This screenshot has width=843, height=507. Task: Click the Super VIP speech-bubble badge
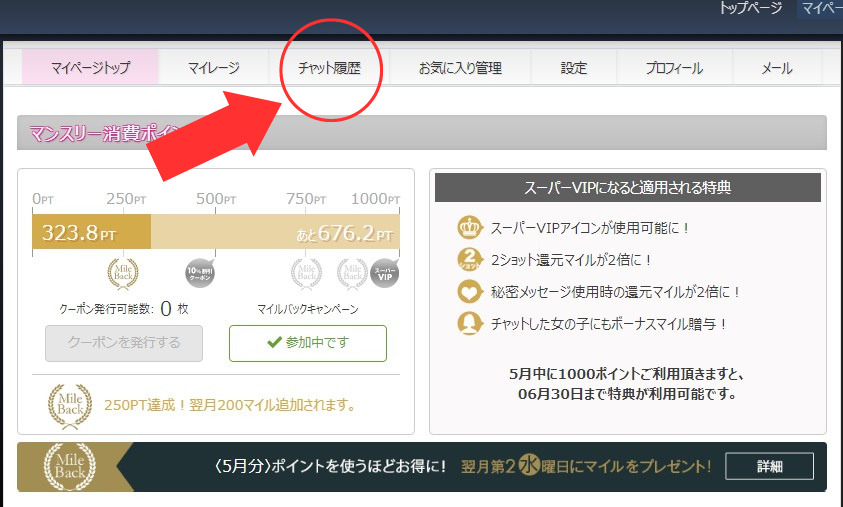384,271
